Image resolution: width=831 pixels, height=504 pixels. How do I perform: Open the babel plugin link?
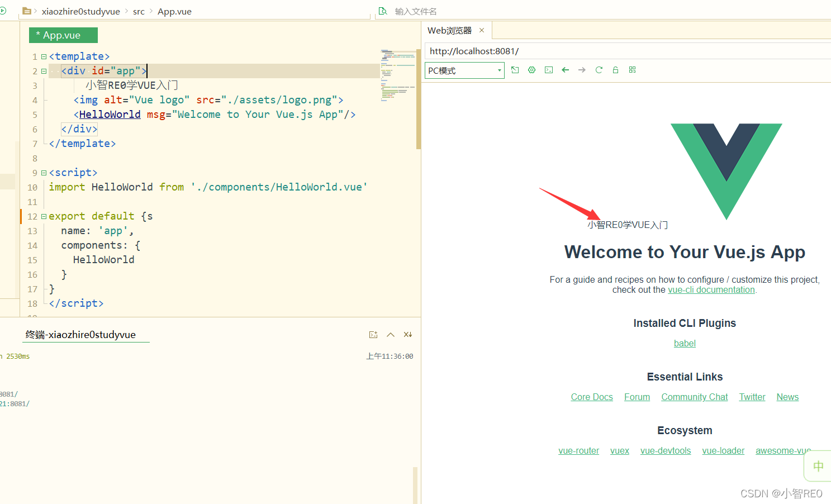point(685,343)
